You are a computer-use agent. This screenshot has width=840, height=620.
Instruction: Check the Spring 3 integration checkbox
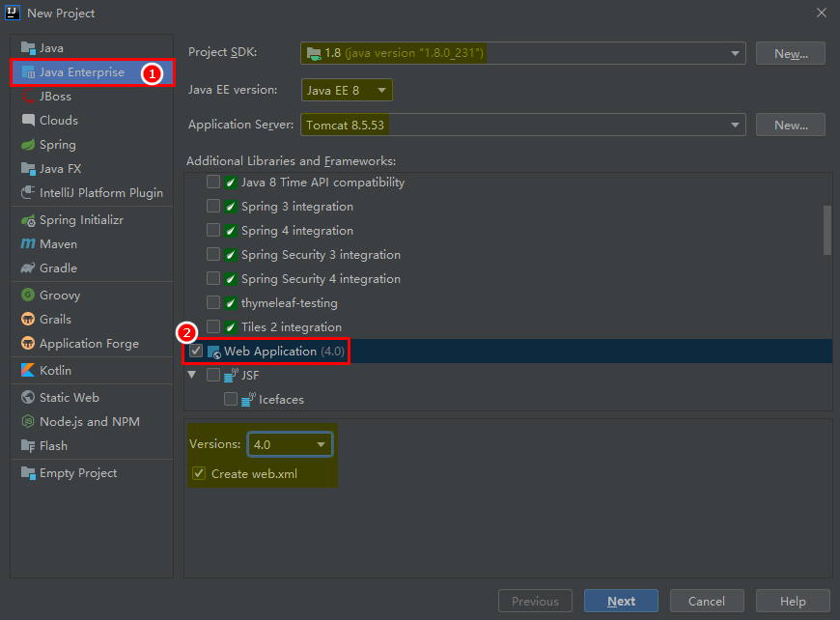pos(213,207)
